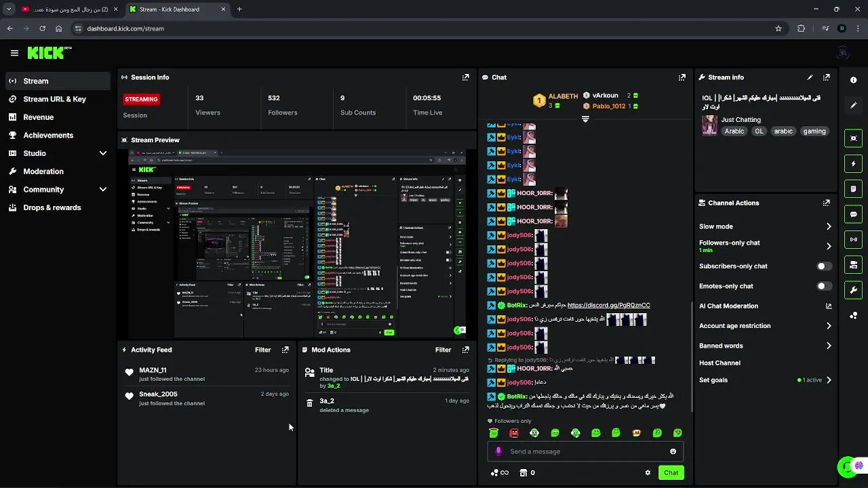Click the shop icon below chat input
The height and width of the screenshot is (488, 868).
click(x=523, y=472)
